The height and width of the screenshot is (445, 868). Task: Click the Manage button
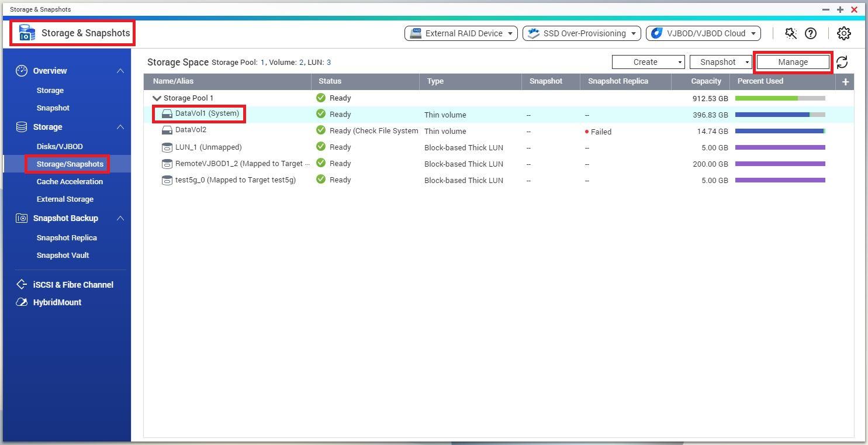(x=793, y=62)
